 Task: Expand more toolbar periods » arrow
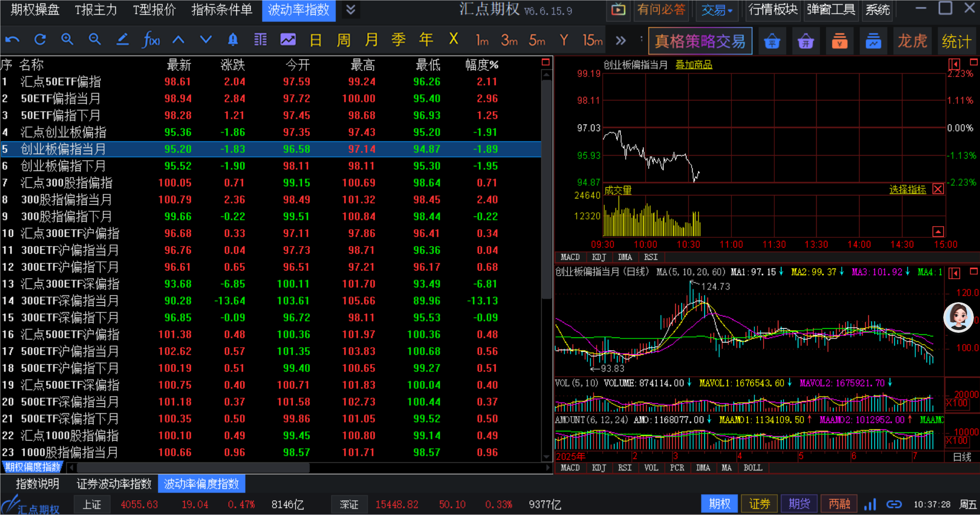point(621,40)
